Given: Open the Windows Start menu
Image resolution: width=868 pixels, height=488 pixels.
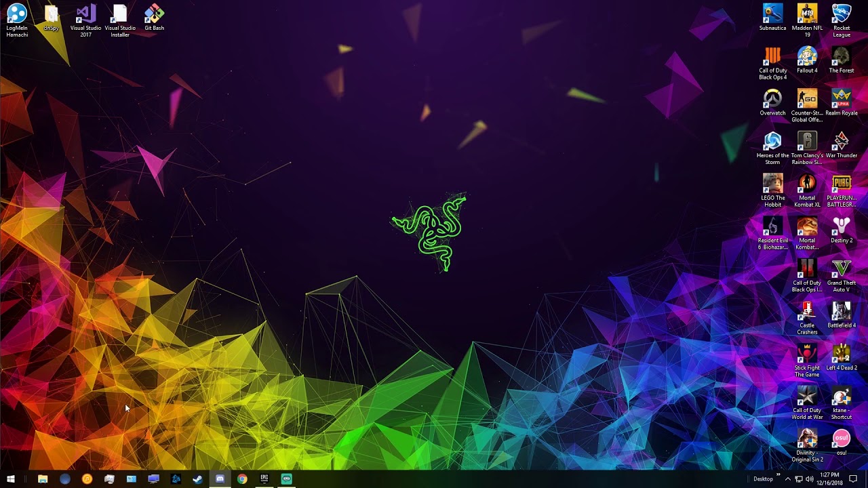Looking at the screenshot, I should point(10,479).
